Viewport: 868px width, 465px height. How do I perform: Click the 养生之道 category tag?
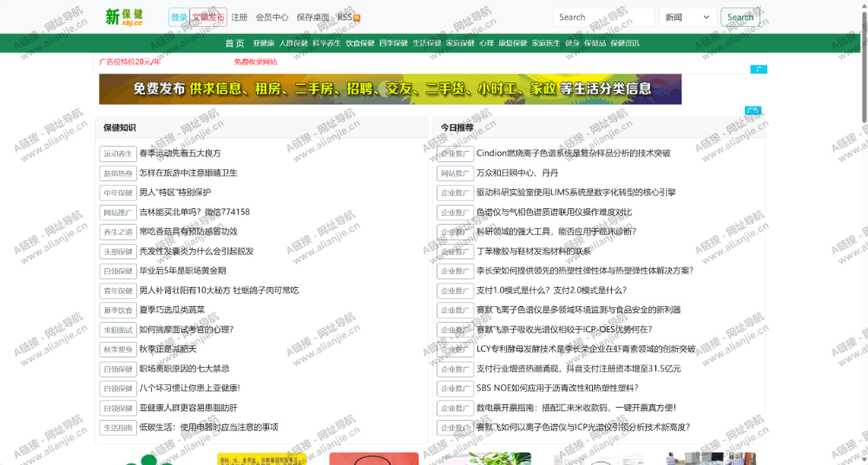click(x=118, y=232)
